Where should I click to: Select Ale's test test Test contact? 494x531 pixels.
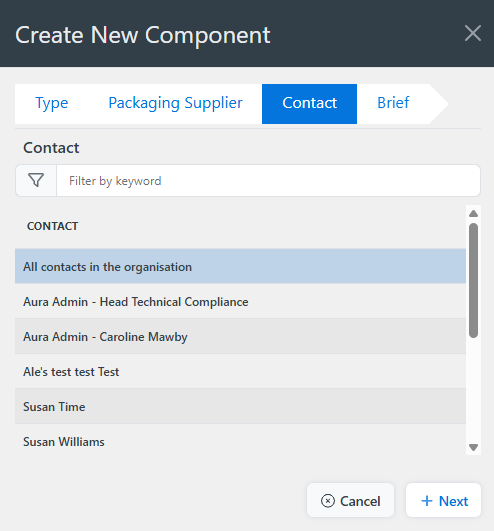click(x=240, y=371)
